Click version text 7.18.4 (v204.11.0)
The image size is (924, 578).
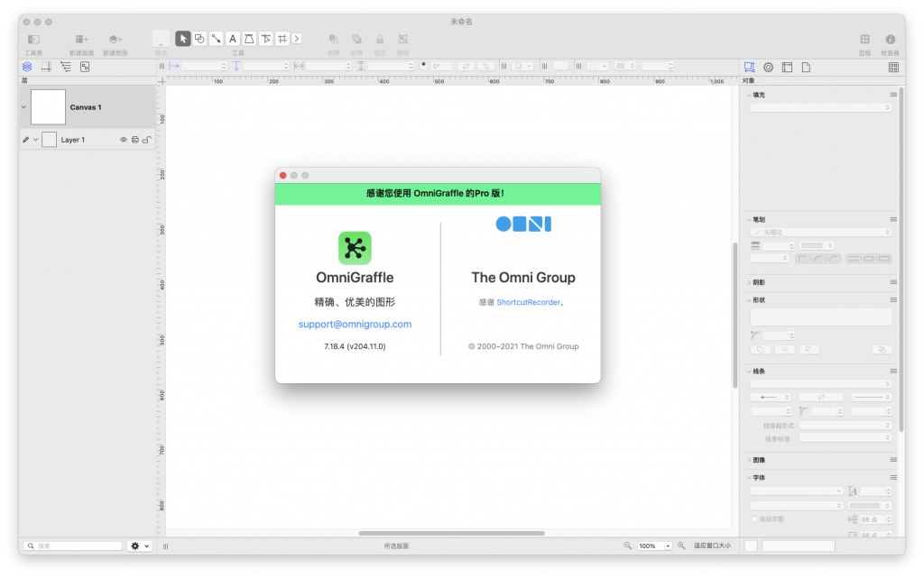point(355,346)
